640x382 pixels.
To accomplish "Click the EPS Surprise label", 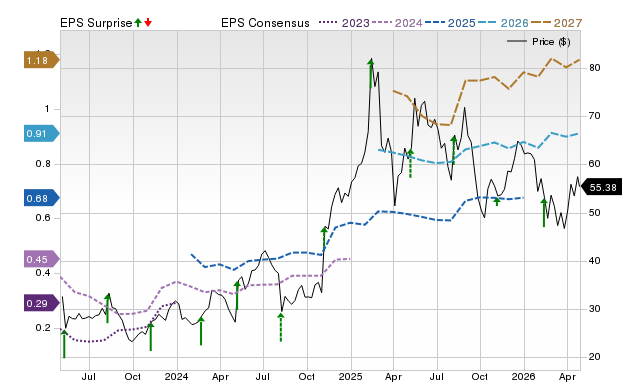I will pyautogui.click(x=96, y=23).
